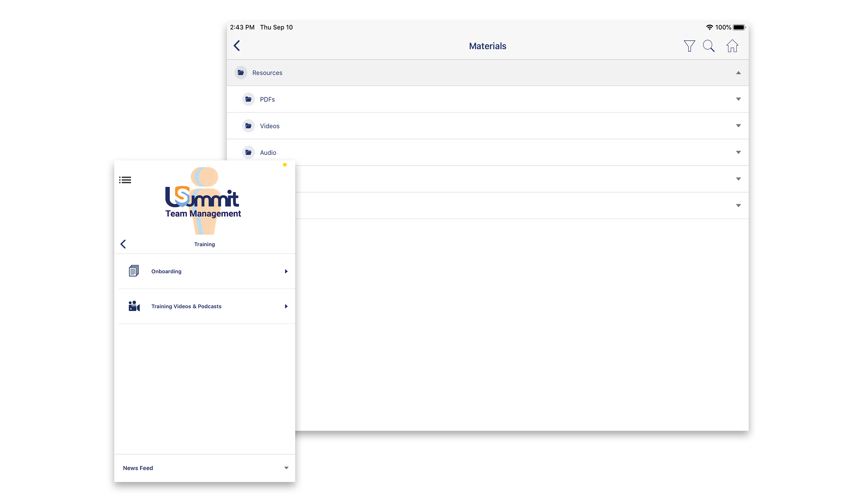Click the Training heading text
The image size is (844, 504).
[x=204, y=244]
